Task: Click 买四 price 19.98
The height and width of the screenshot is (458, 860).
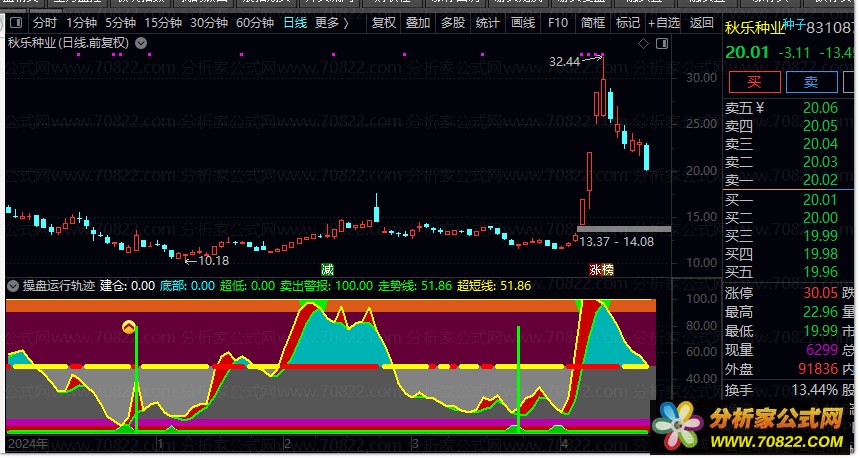Action: point(820,254)
